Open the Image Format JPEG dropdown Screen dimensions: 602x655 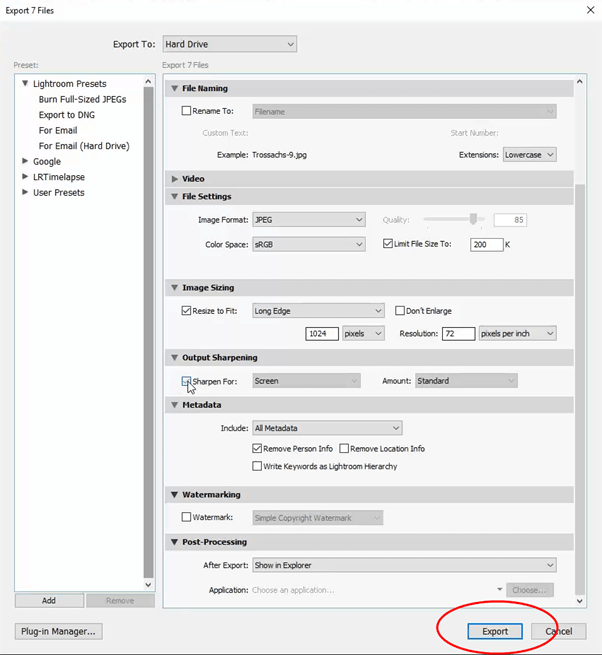[309, 220]
